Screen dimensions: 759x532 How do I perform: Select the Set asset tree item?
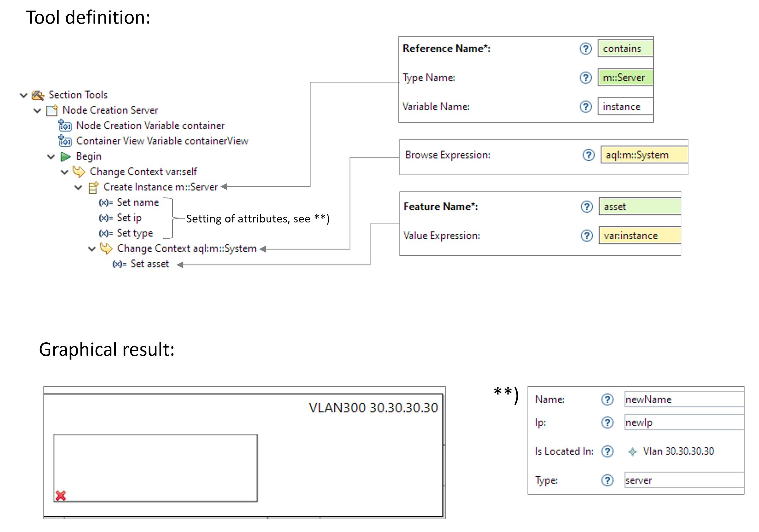click(150, 264)
